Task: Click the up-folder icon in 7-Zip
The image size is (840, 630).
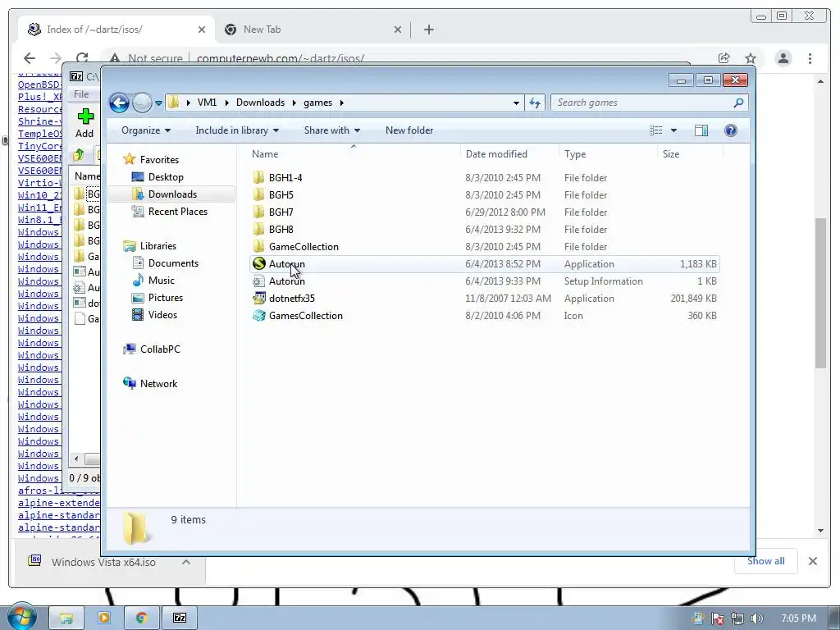Action: [x=79, y=155]
